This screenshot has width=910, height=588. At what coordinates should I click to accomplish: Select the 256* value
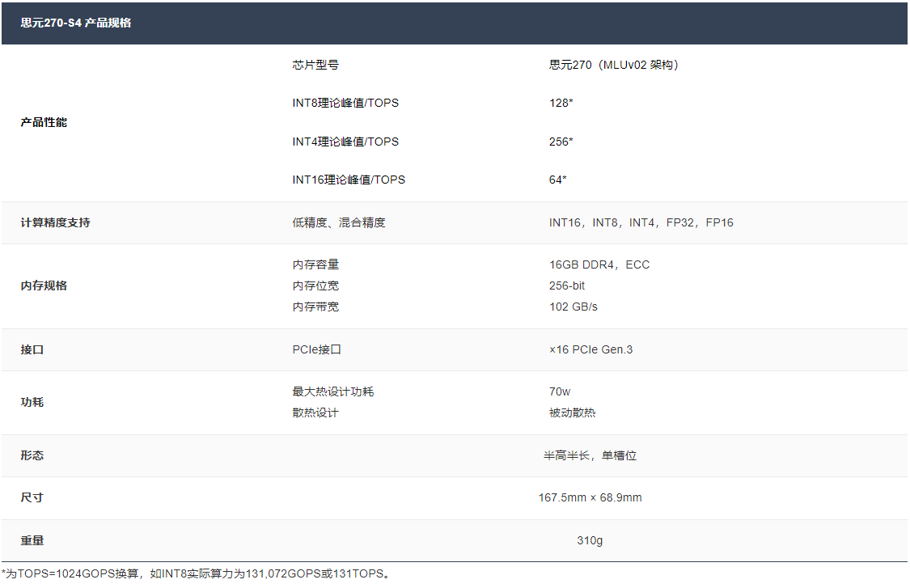(x=561, y=142)
